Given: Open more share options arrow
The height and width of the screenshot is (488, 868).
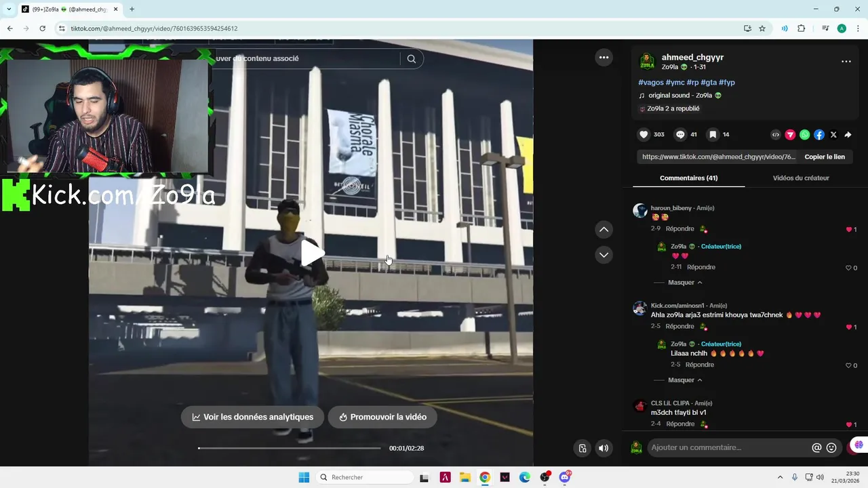Looking at the screenshot, I should coord(848,135).
